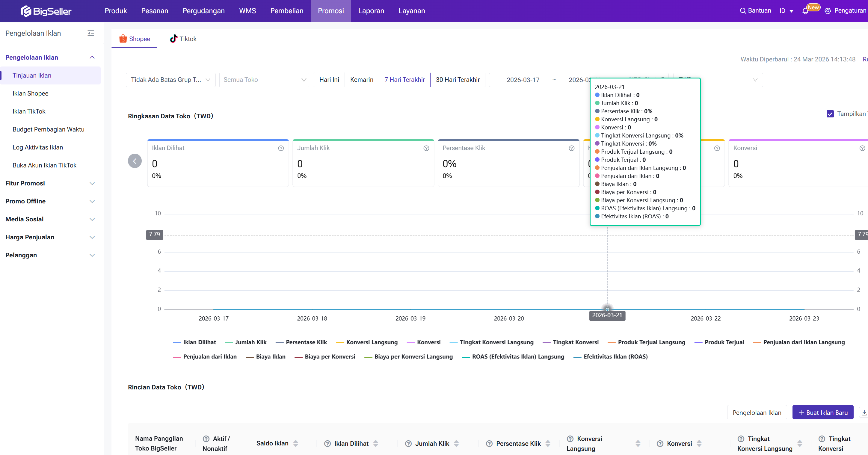Click the sidebar collapse icon
This screenshot has height=455, width=868.
(91, 33)
